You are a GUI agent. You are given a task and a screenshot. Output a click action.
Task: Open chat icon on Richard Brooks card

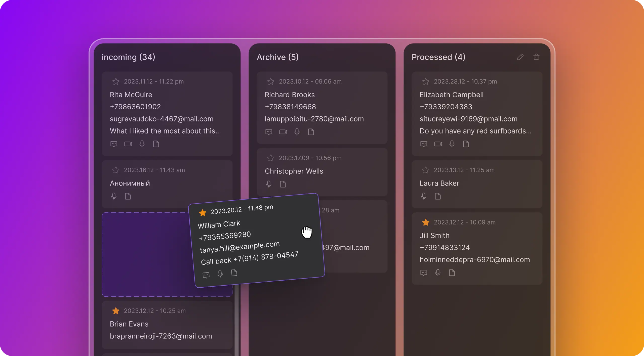(269, 132)
